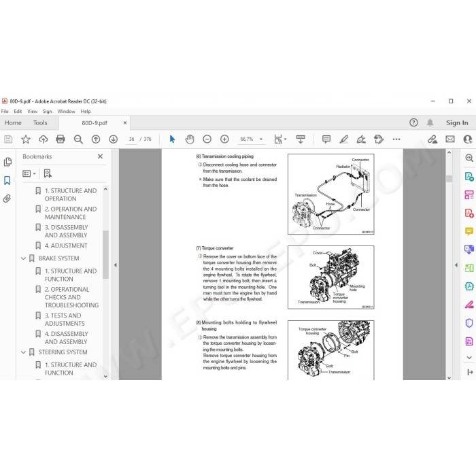The height and width of the screenshot is (476, 476).
Task: Open bookmark 3. TESTS AND ADJUSTMENTS
Action: (x=65, y=320)
